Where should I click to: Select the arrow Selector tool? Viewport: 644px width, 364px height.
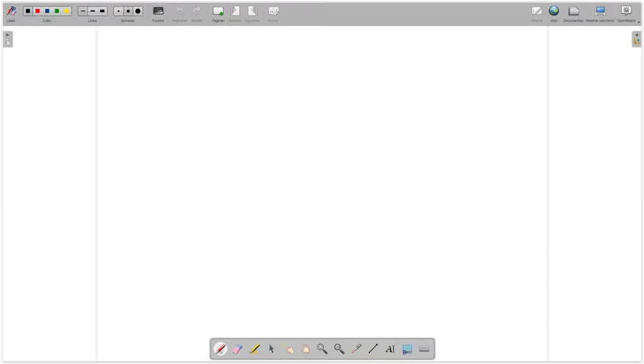(271, 349)
